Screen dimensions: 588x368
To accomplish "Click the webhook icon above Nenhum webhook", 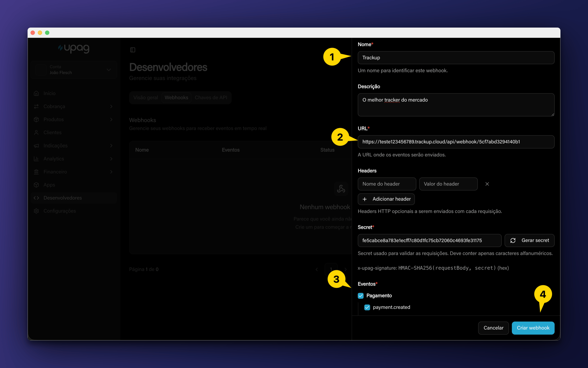I will [341, 189].
